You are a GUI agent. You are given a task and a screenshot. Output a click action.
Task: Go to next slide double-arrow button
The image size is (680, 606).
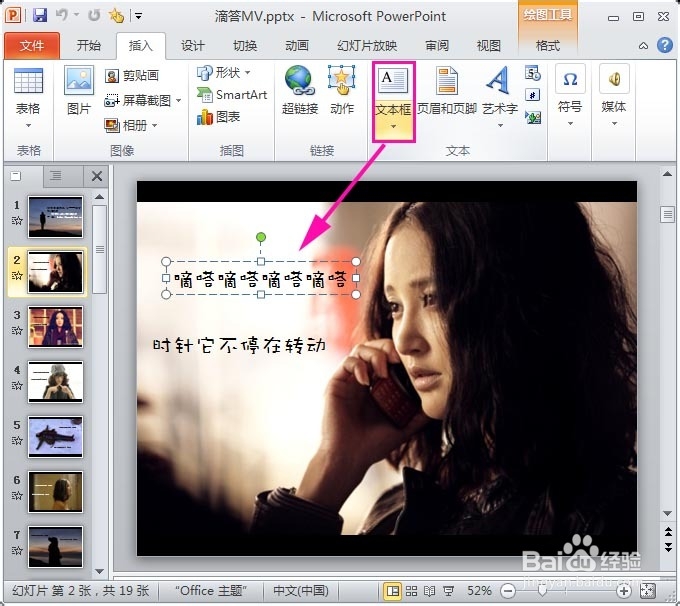pos(668,546)
